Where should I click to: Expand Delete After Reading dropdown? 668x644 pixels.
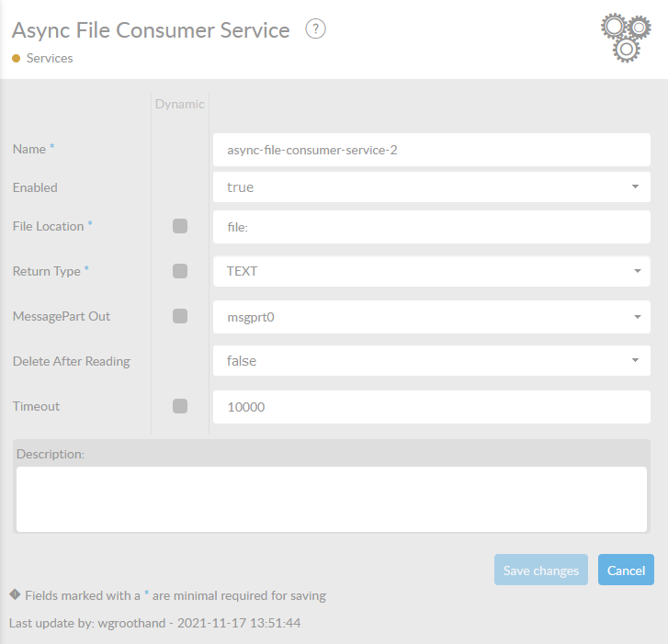point(432,361)
